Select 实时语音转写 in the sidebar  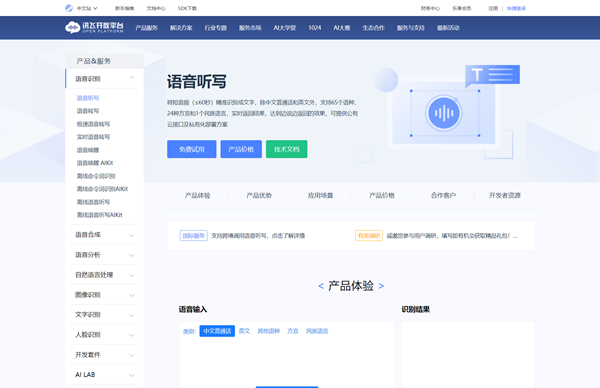(93, 137)
